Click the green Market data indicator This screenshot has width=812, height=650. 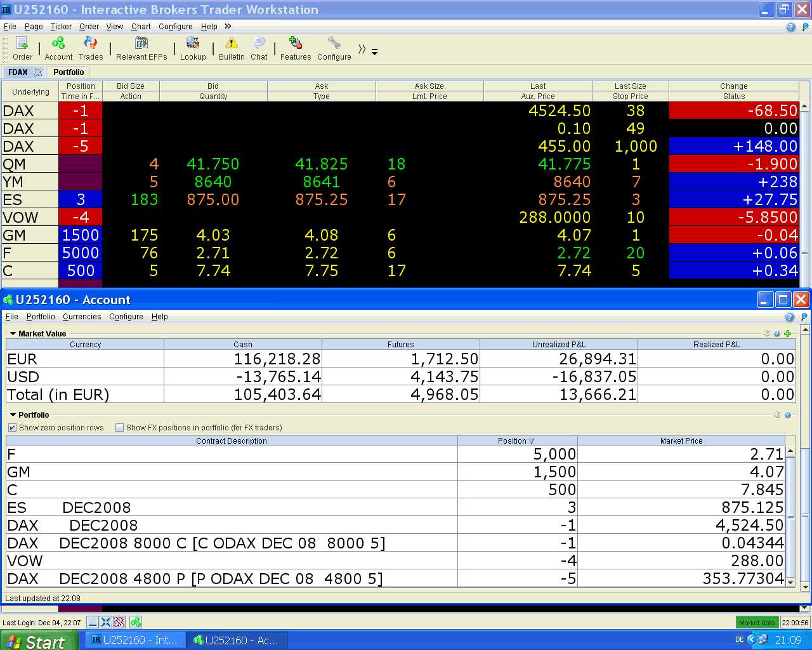(757, 623)
